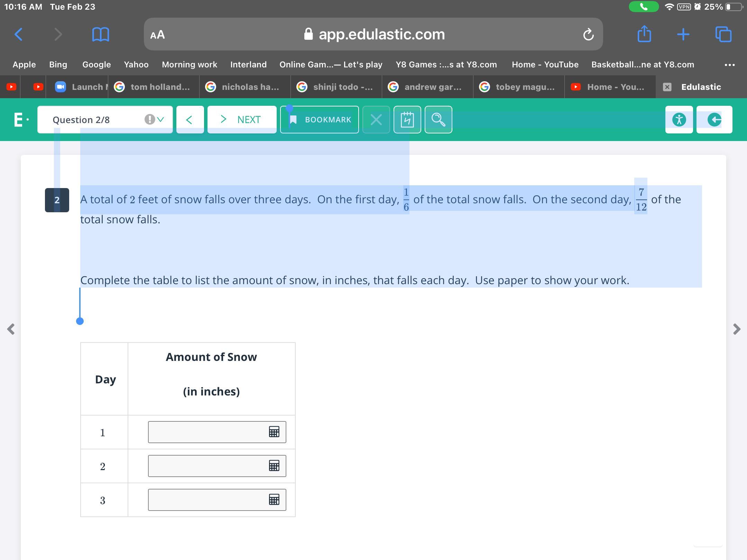The height and width of the screenshot is (560, 747).
Task: Tap the right page arrow at screen edge
Action: [736, 329]
